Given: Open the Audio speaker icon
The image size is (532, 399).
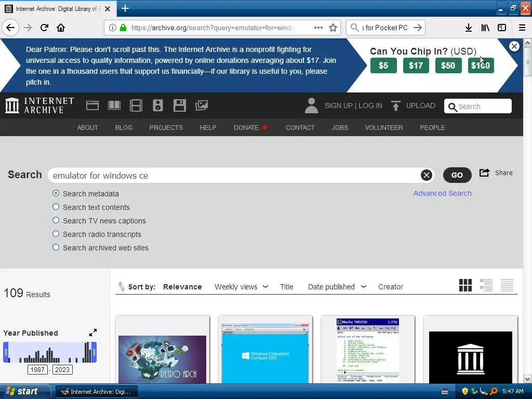Looking at the screenshot, I should (158, 105).
